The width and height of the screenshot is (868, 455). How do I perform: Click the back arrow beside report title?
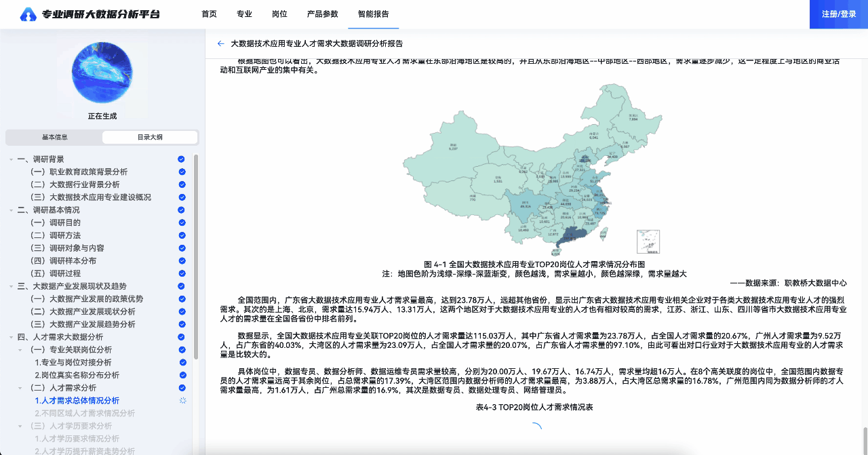click(220, 43)
